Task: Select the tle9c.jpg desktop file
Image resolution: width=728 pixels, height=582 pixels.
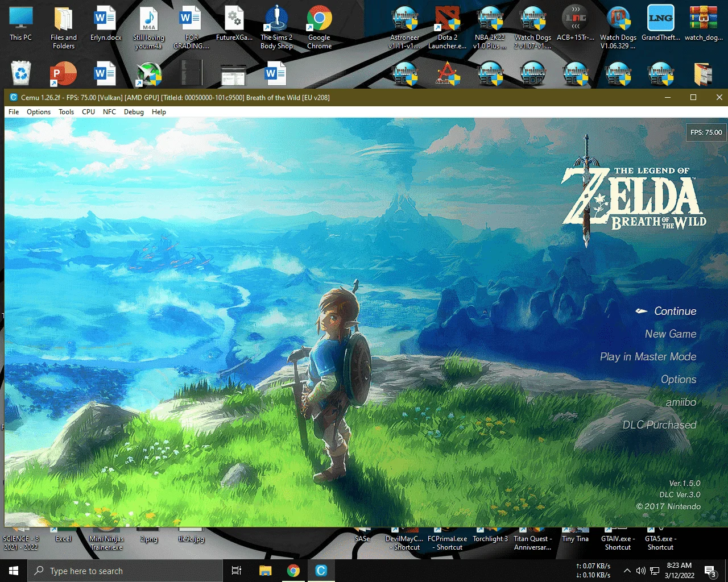Action: [x=191, y=535]
